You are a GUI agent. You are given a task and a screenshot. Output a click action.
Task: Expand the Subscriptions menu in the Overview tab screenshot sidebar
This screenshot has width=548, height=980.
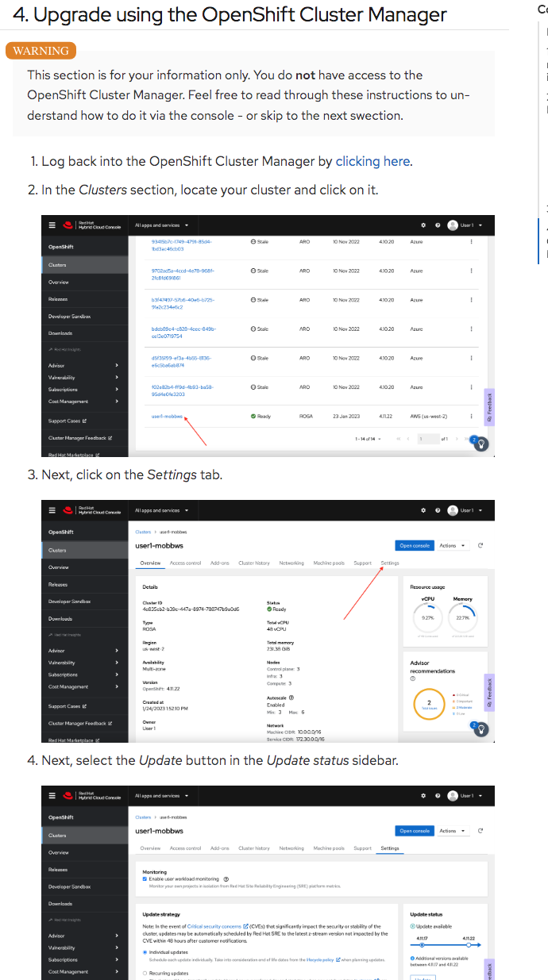tap(84, 675)
